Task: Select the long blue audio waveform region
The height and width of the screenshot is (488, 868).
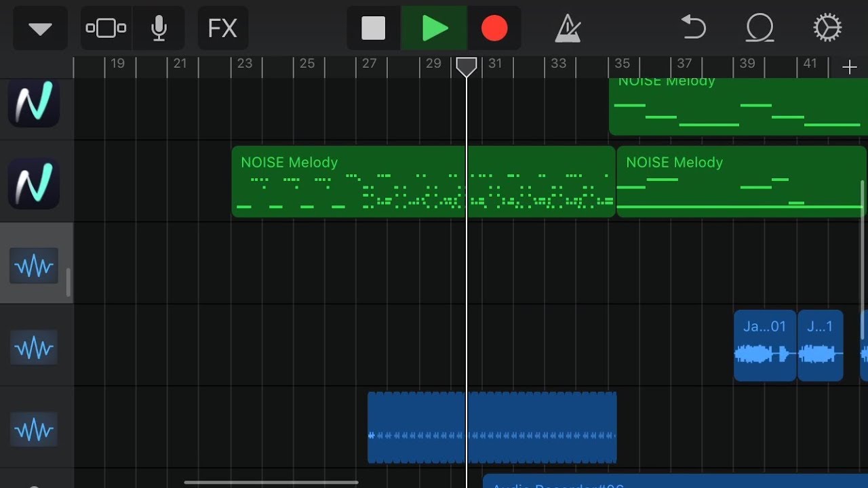Action: tap(492, 428)
